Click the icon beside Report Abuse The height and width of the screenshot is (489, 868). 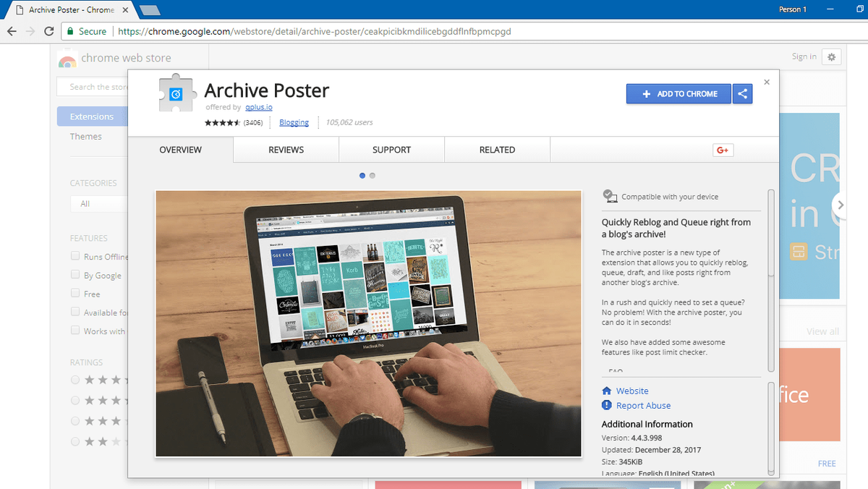click(x=607, y=405)
